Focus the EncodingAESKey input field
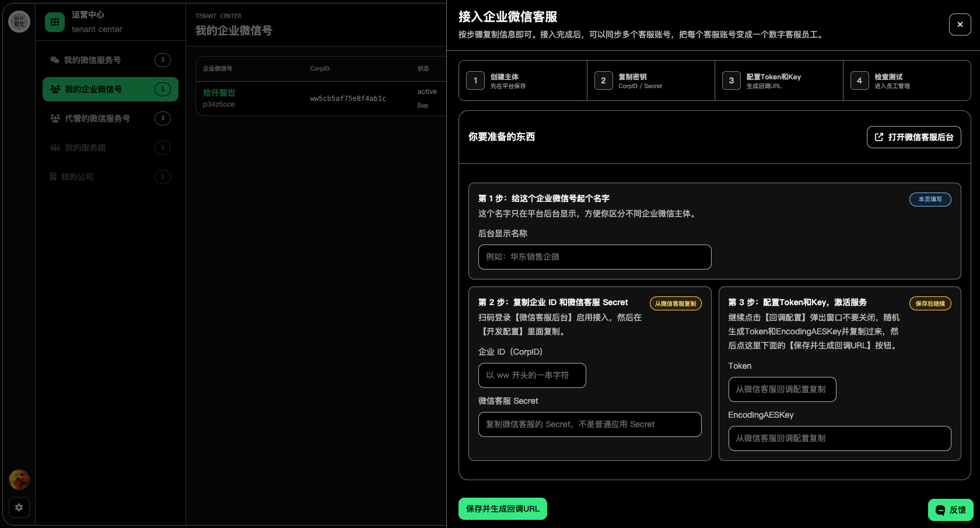Viewport: 980px width, 528px height. click(840, 438)
